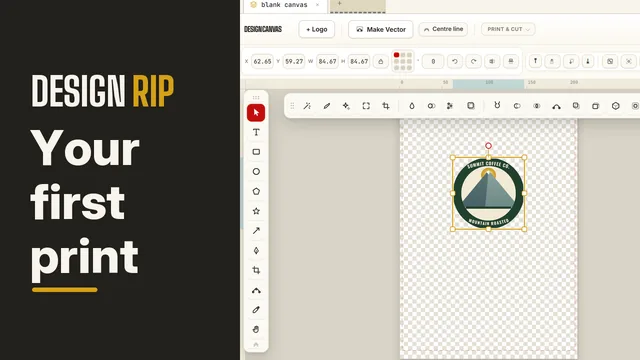Activate the Hand pan tool

256,329
